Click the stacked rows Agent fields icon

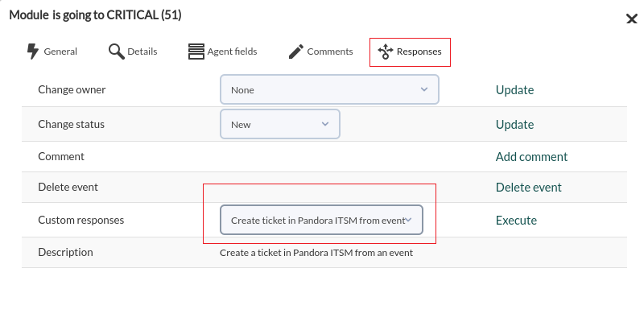196,52
